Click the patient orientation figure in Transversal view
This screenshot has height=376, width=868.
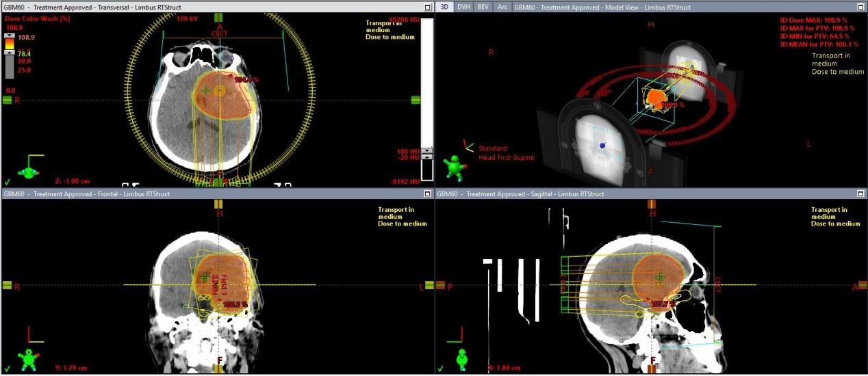tap(28, 170)
